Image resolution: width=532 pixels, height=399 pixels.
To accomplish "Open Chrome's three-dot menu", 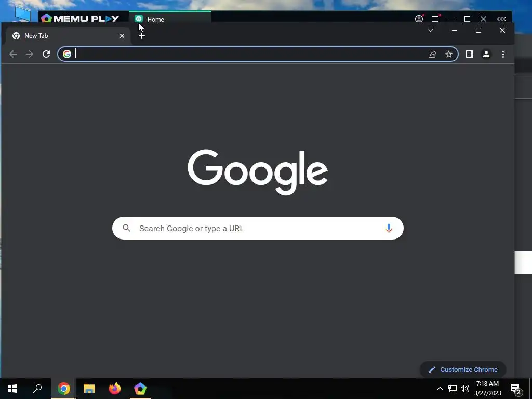I will (x=503, y=54).
